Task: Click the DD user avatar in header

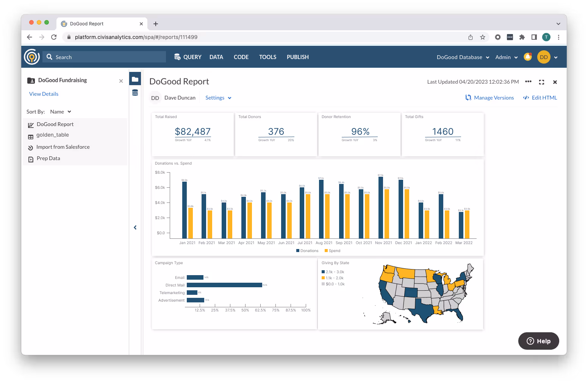Action: coord(544,57)
